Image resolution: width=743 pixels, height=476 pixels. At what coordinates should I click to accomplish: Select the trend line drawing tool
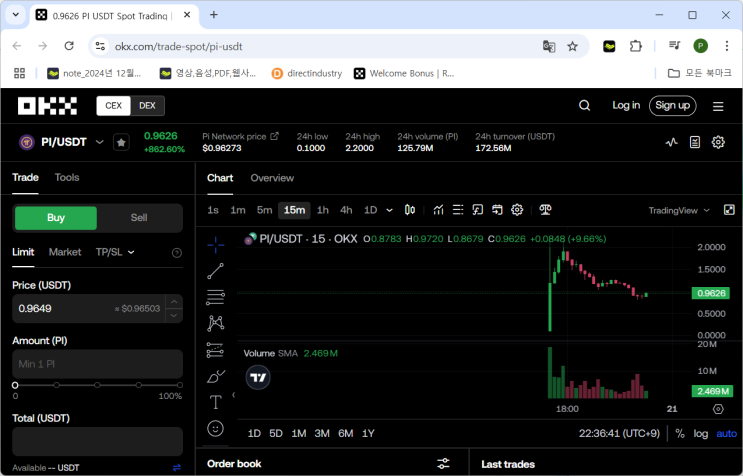click(x=216, y=271)
